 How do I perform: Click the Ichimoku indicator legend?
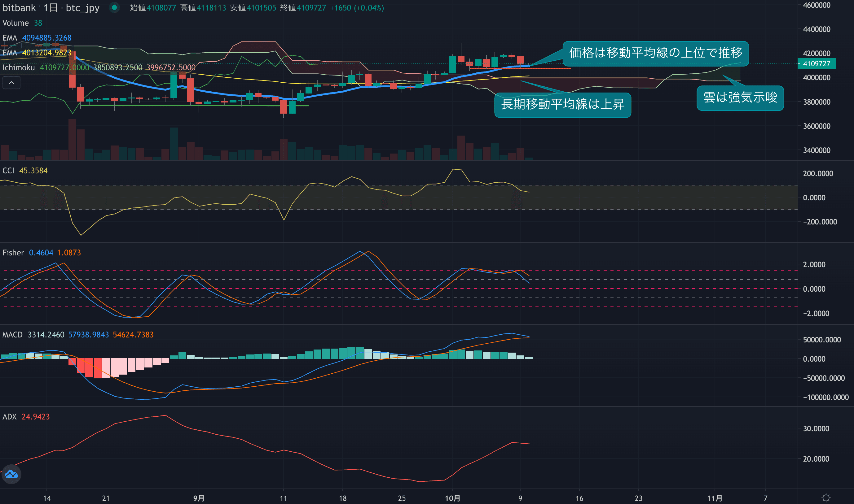click(x=19, y=67)
